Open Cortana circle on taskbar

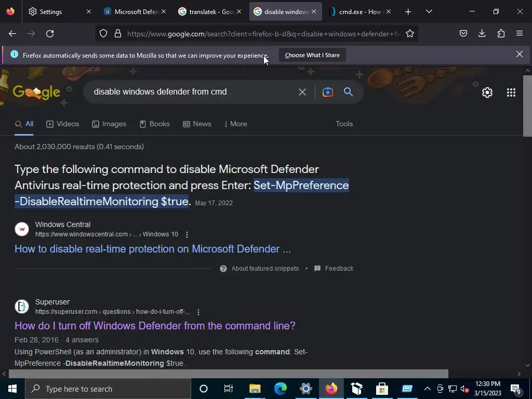[x=204, y=389]
